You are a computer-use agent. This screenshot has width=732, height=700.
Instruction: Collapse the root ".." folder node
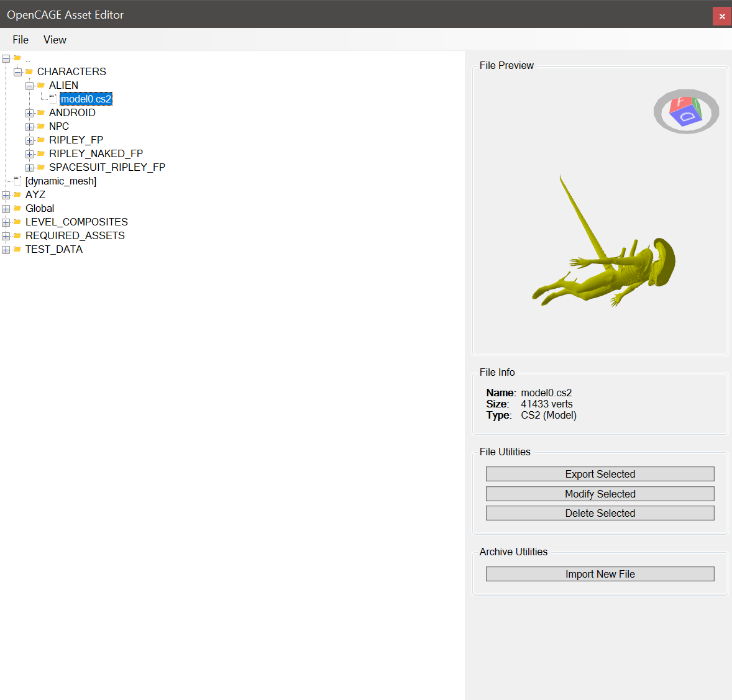pyautogui.click(x=6, y=58)
